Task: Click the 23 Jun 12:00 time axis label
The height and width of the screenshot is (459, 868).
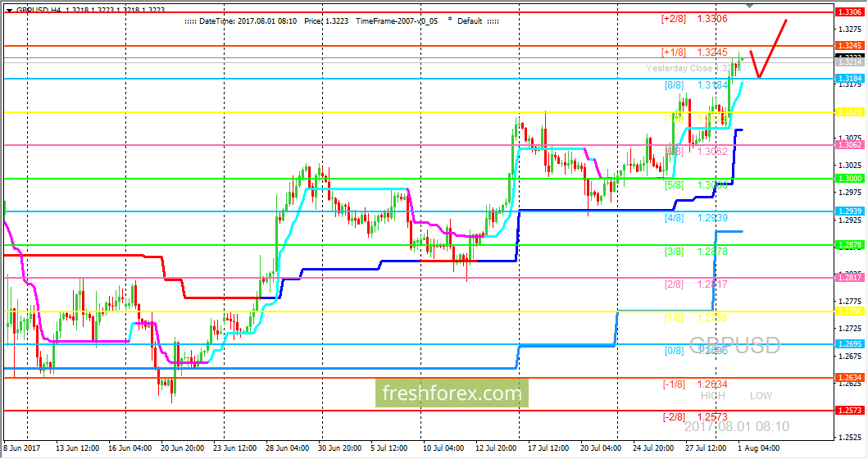Action: (x=234, y=448)
